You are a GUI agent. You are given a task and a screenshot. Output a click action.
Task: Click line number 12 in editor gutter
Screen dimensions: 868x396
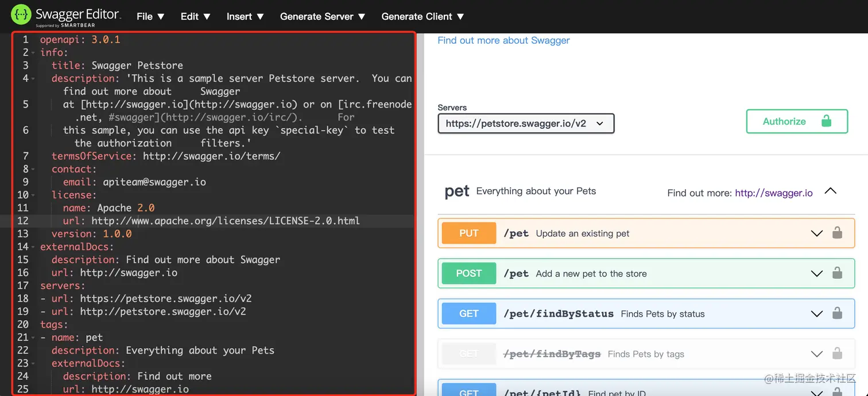point(22,221)
